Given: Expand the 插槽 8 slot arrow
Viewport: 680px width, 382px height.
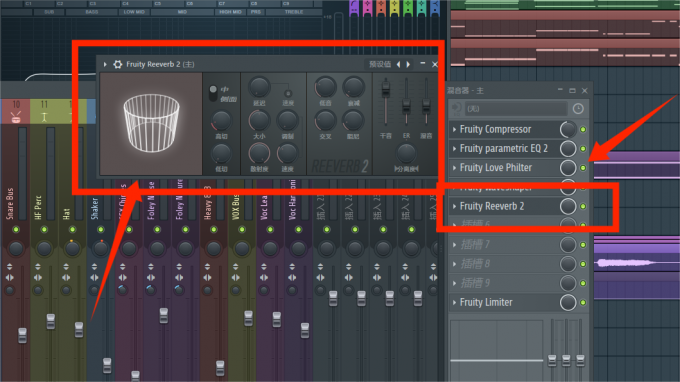Looking at the screenshot, I should point(454,264).
